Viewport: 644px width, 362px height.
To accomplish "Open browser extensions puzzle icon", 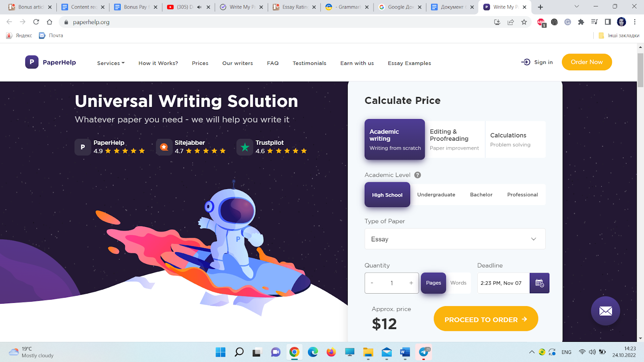I will coord(581,22).
